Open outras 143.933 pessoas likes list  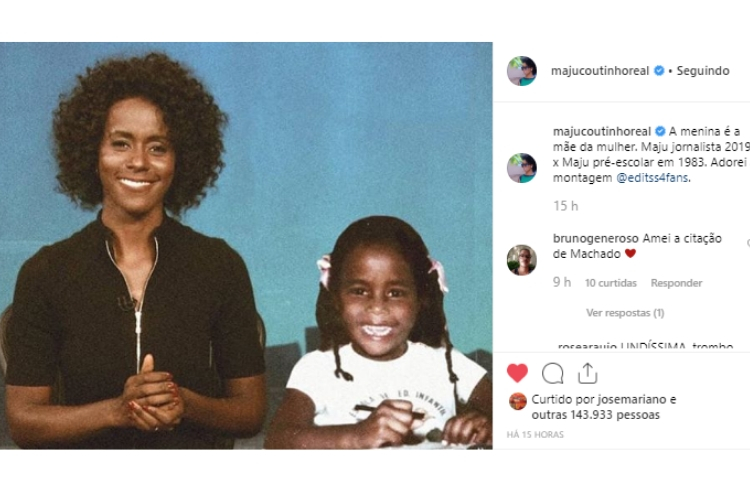[x=596, y=415]
